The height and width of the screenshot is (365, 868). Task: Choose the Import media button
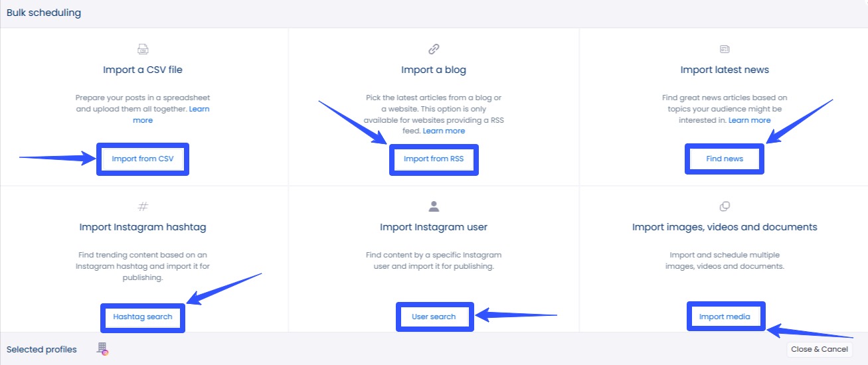click(x=725, y=317)
